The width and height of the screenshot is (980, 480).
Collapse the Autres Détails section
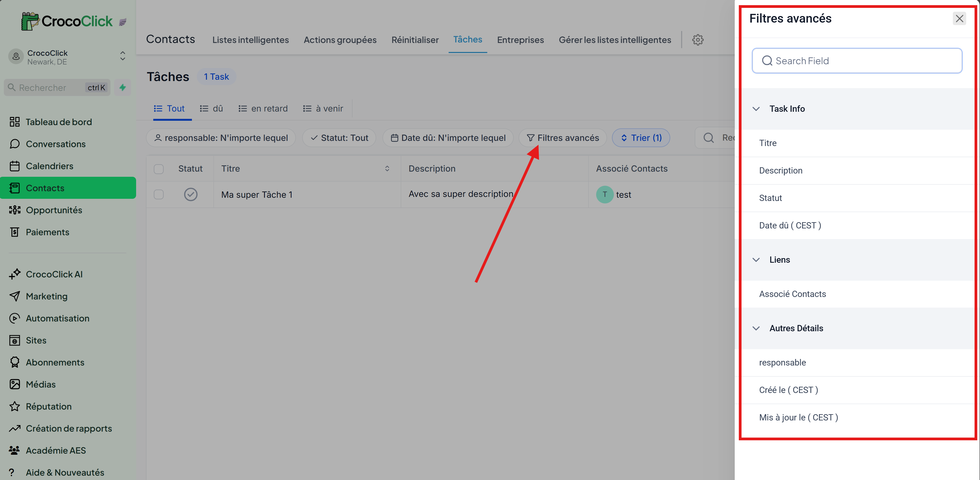(756, 328)
